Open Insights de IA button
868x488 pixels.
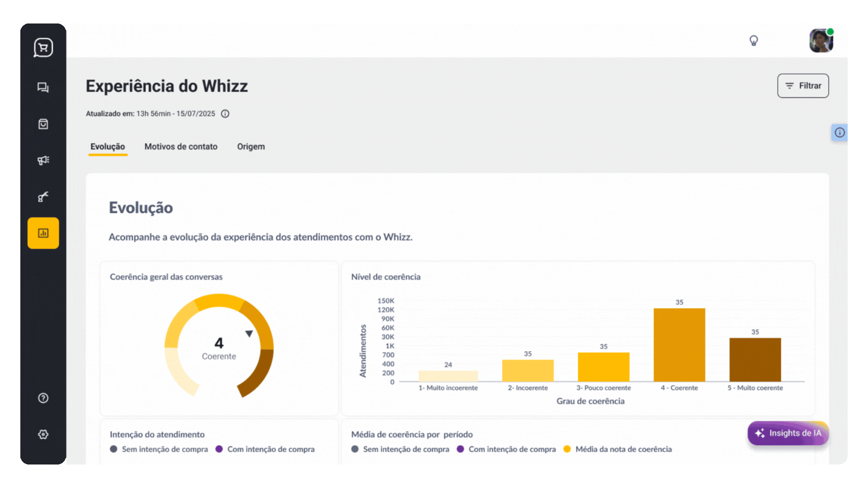788,433
